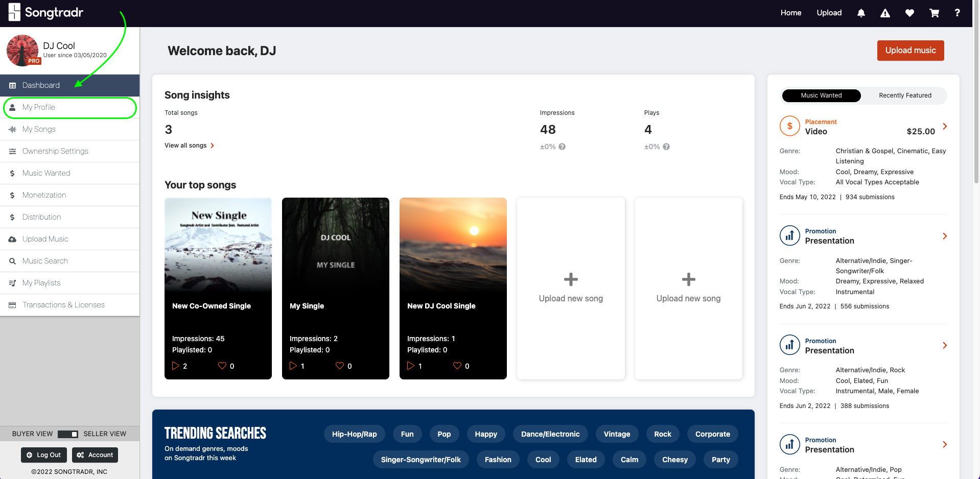Select the Music Wanted tab pill
This screenshot has width=980, height=479.
click(x=821, y=95)
